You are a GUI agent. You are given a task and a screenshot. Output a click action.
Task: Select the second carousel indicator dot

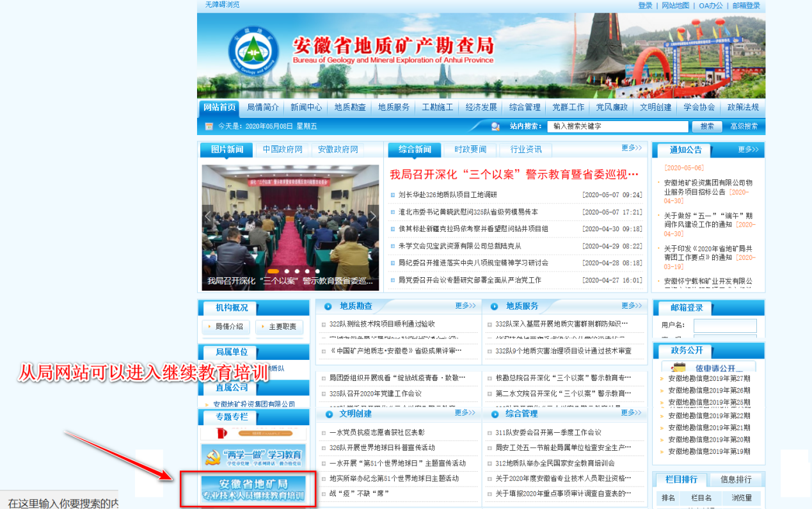(287, 271)
